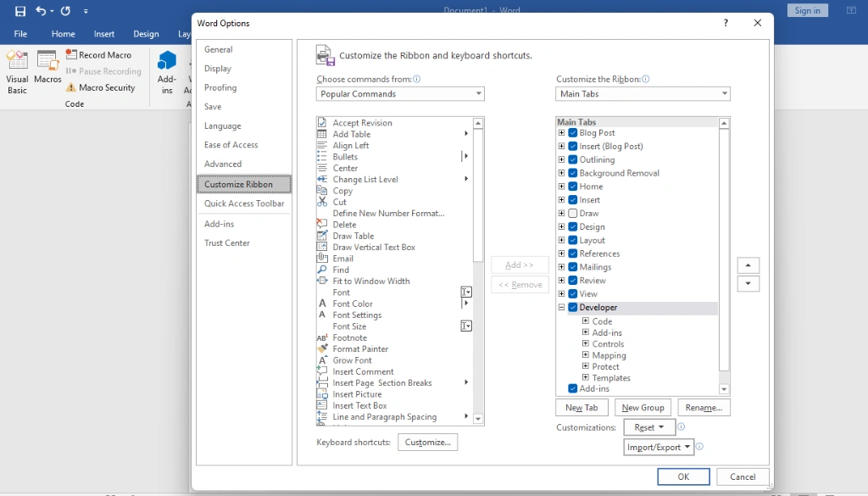The image size is (868, 496).
Task: Click Sign in button in title bar
Action: click(808, 10)
